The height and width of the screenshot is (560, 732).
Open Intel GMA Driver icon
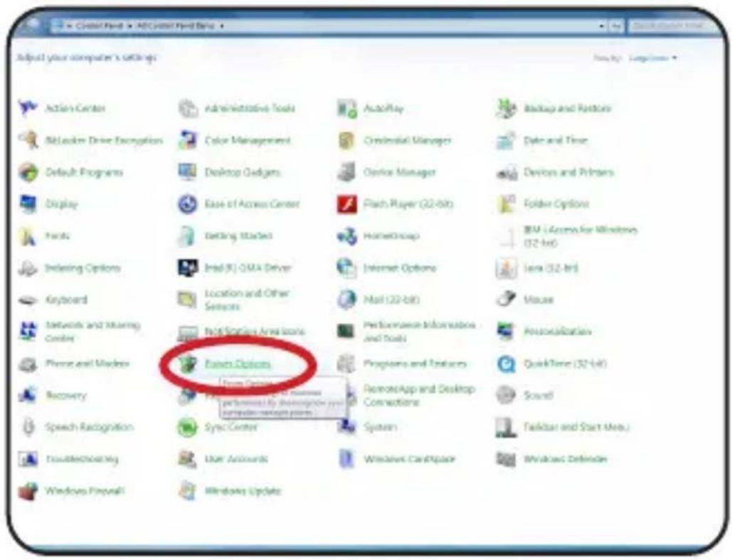(188, 268)
